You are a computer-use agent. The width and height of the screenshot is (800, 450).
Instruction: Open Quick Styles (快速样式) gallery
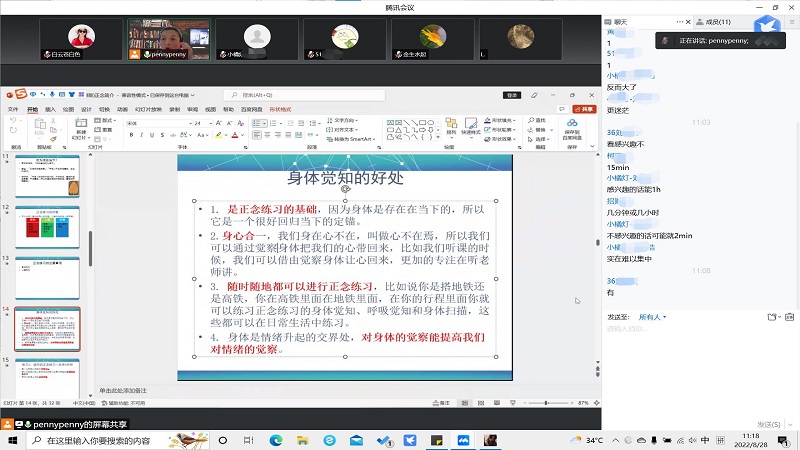coord(470,127)
